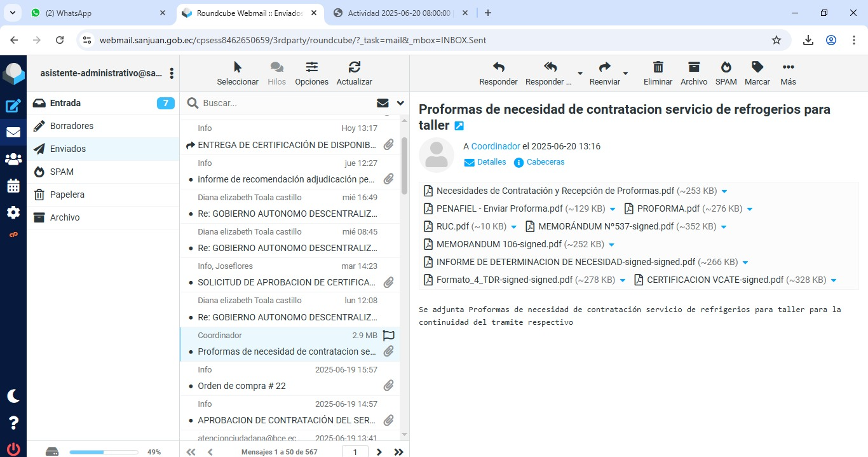
Task: Open the Calendar icon in left sidebar
Action: [13, 186]
